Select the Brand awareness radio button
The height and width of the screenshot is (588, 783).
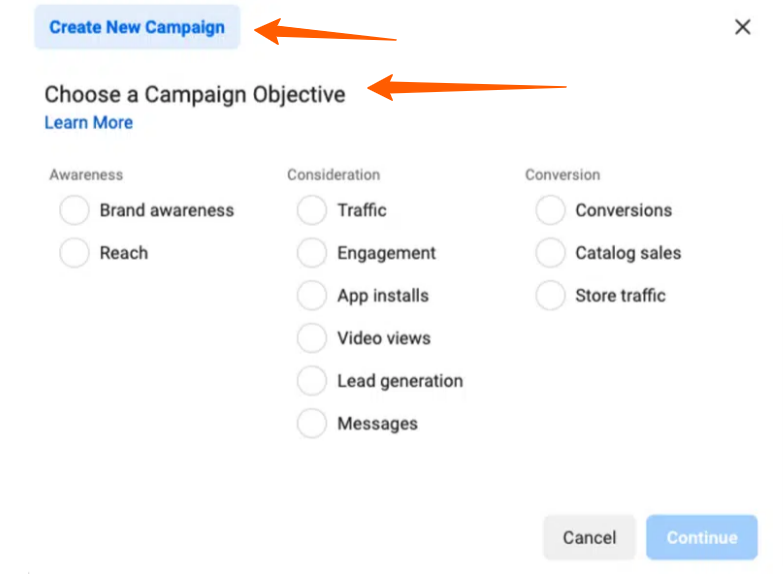[x=74, y=211]
